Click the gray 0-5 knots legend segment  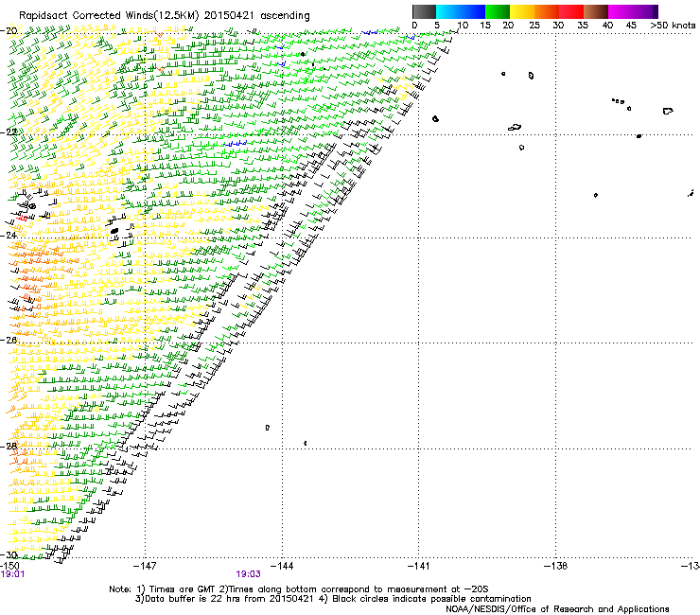[x=424, y=11]
